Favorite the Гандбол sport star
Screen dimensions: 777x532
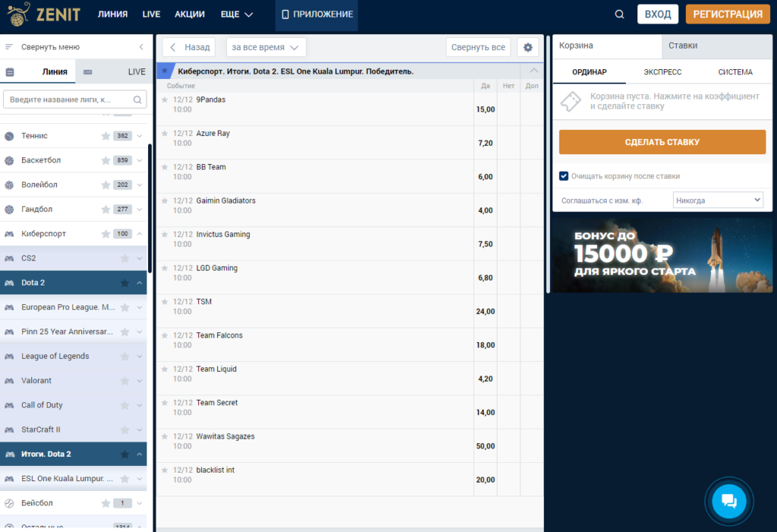click(105, 209)
